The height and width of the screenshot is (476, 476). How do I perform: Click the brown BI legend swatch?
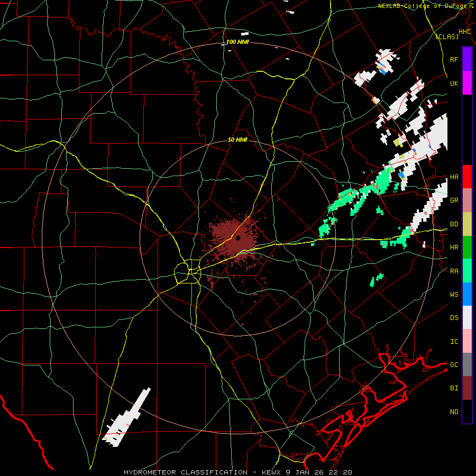pos(467,388)
